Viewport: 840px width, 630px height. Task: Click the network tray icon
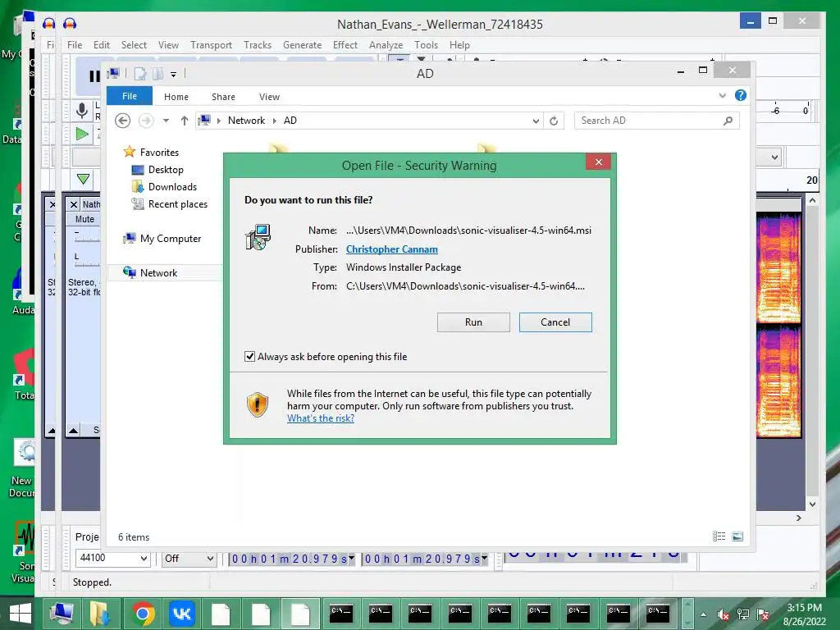743,614
